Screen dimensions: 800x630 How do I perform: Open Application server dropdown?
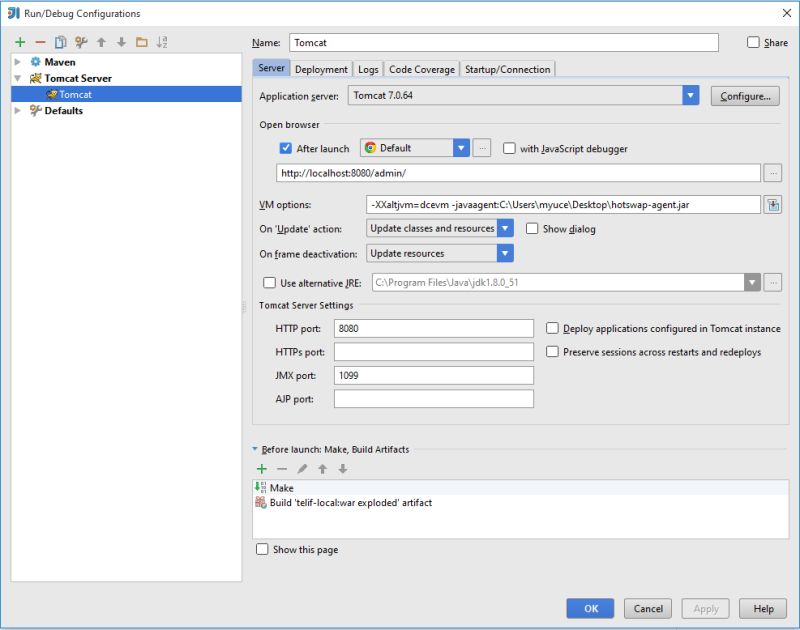click(x=690, y=95)
